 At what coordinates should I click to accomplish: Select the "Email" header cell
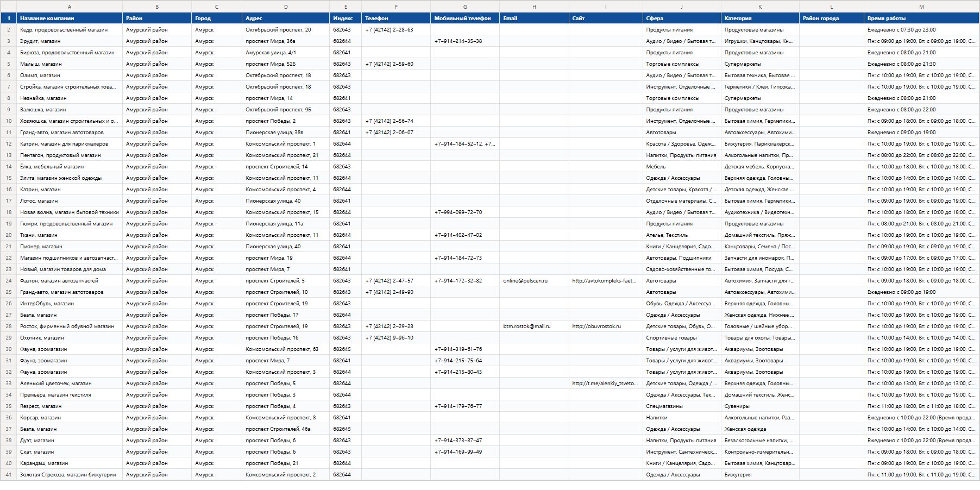pyautogui.click(x=534, y=18)
